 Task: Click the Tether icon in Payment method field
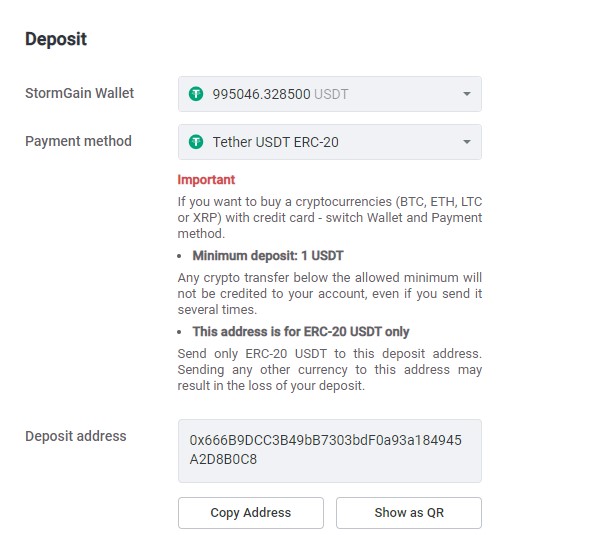196,142
